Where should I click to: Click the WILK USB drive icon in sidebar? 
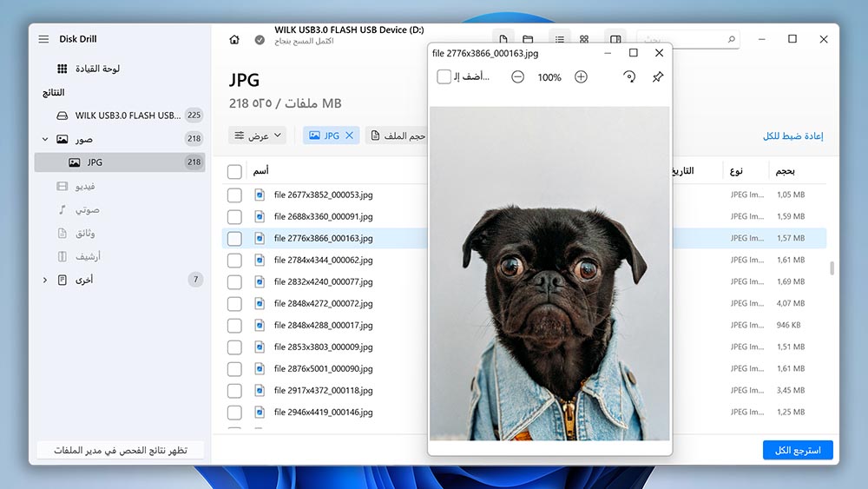(x=62, y=116)
